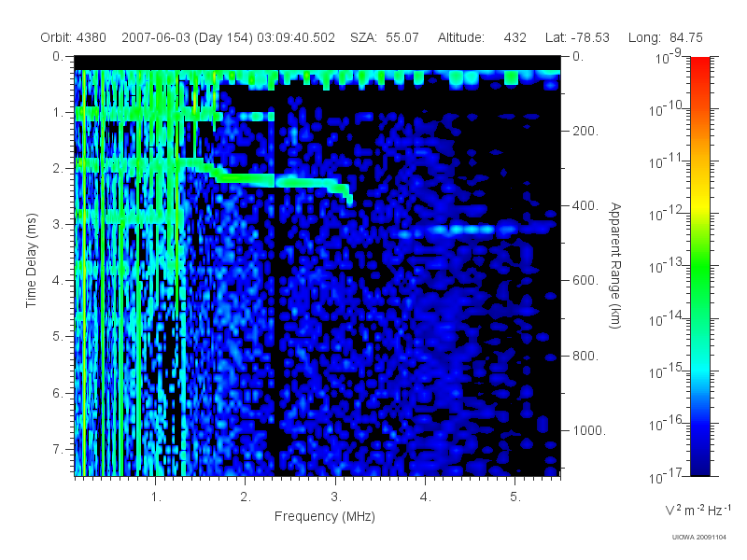Click the 'Apparent Range (km)' axis label
Viewport: 747px width, 560px height.
[x=615, y=266]
